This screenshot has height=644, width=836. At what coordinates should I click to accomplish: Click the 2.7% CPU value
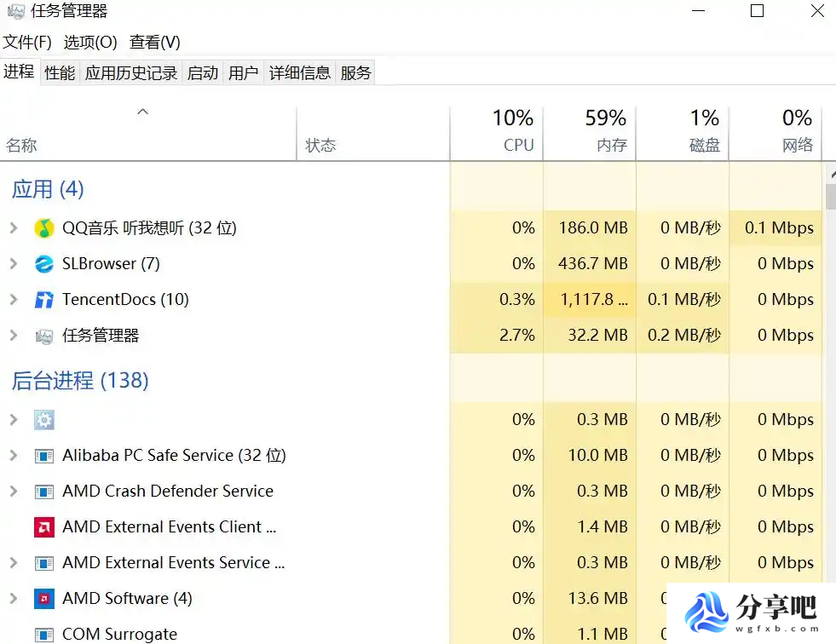516,336
